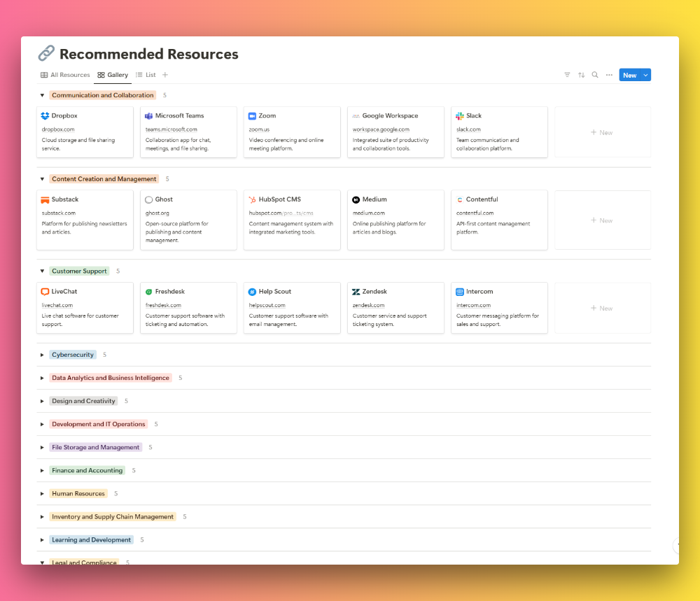Open the substack.com link
The height and width of the screenshot is (601, 700).
coord(59,213)
